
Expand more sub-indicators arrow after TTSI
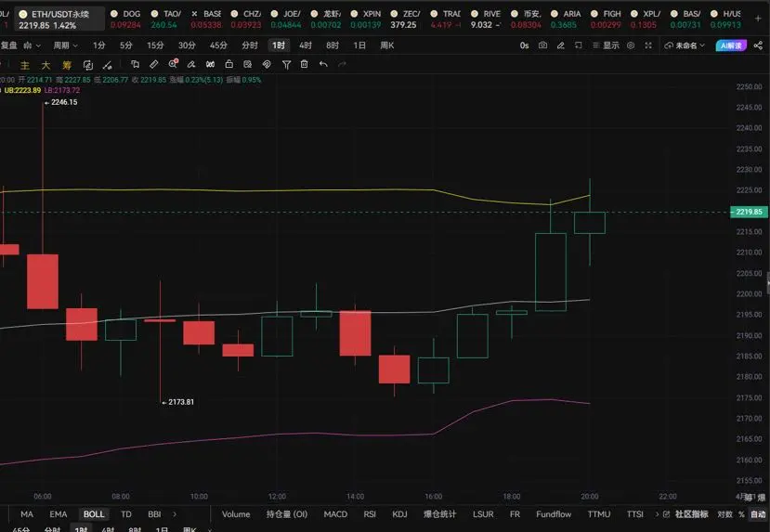tap(657, 513)
